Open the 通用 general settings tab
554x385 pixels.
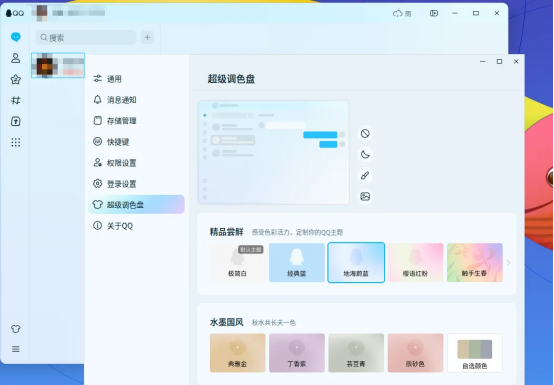tap(136, 79)
